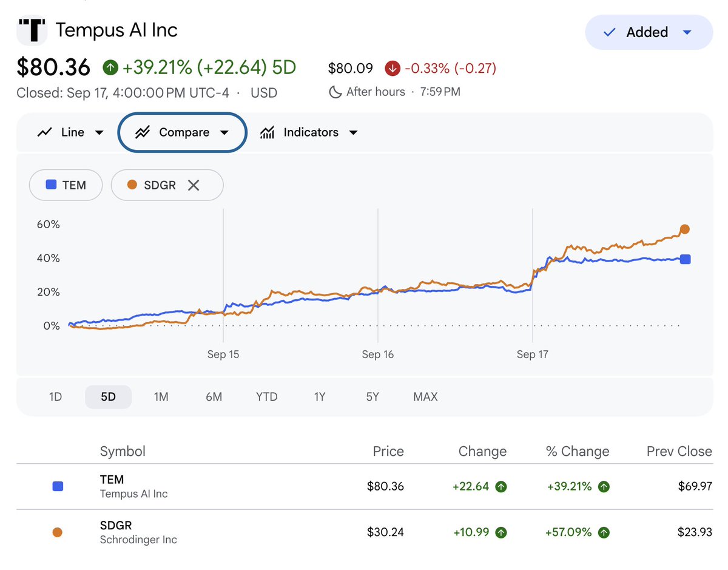Image resolution: width=728 pixels, height=570 pixels.
Task: Click the Price column header
Action: point(388,451)
